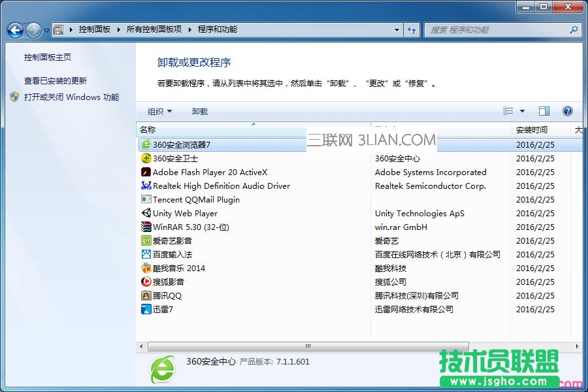
Task: Select WinRAR 5.30 (32-位) entry
Action: [191, 227]
